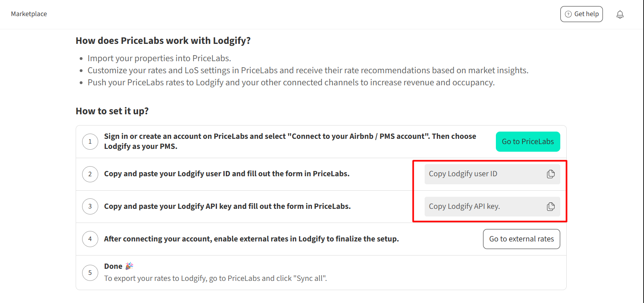644x303 pixels.
Task: Click the "Import your properties into PriceLabs" bullet
Action: (159, 58)
